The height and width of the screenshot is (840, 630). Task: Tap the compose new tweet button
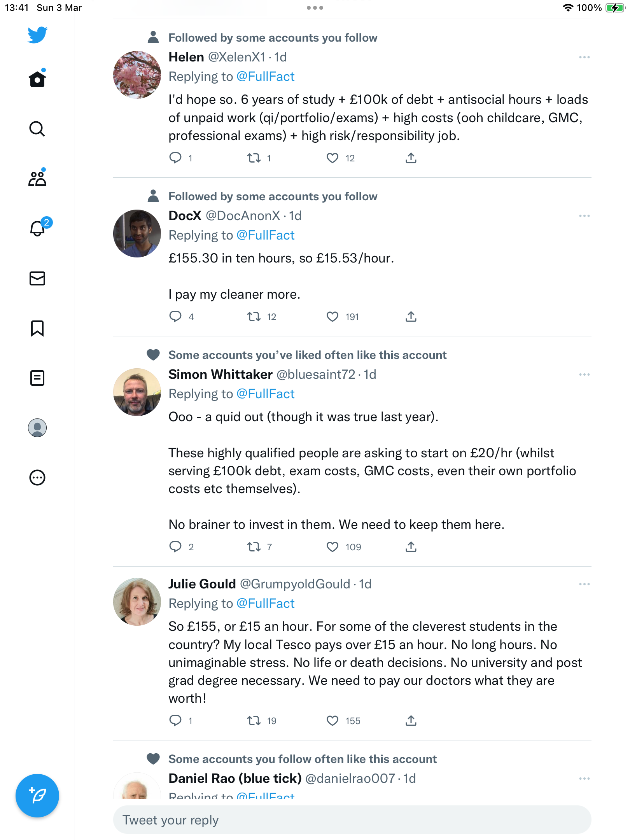(37, 796)
